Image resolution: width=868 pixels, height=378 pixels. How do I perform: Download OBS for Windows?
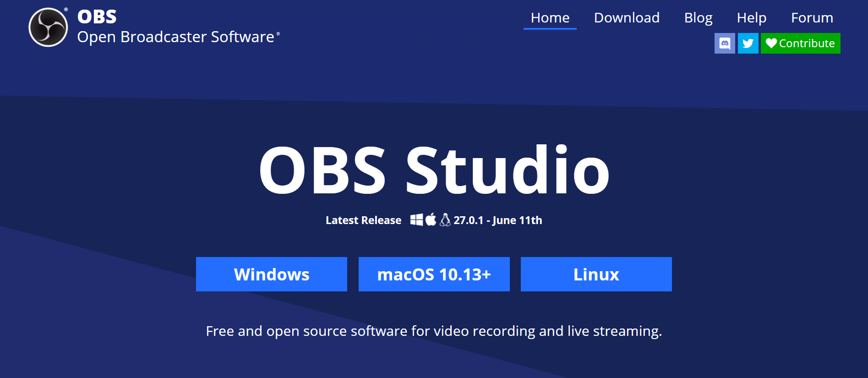click(272, 274)
